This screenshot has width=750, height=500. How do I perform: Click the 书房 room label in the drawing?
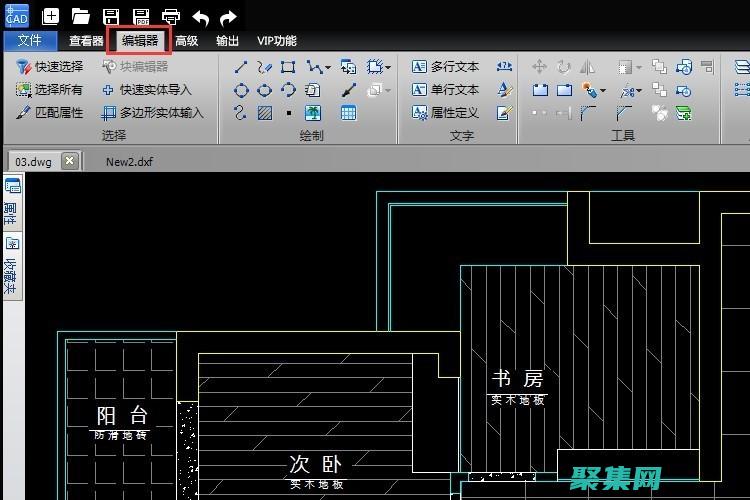pos(518,379)
